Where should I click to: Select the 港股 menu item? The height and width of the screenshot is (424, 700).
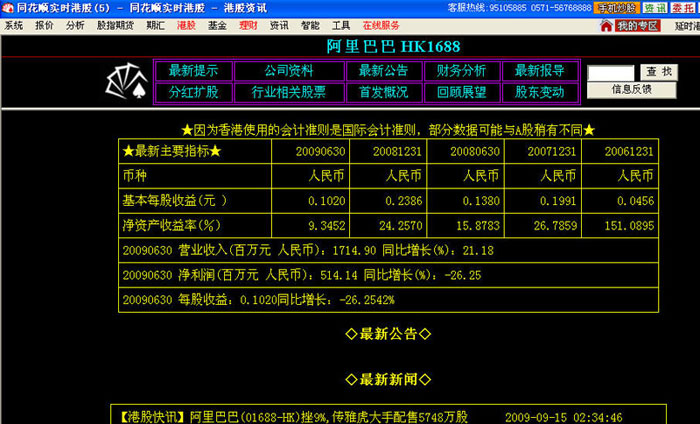click(186, 25)
